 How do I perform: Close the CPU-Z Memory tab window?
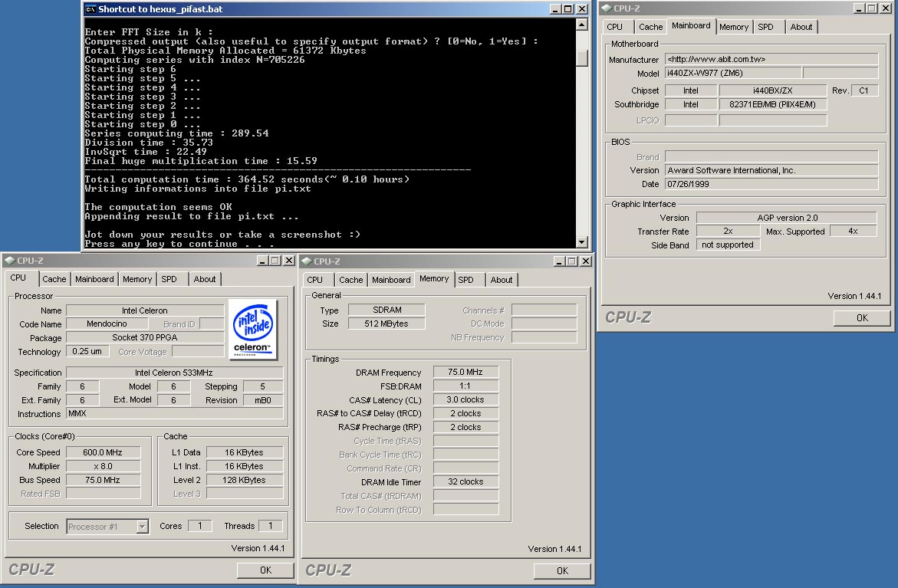click(x=586, y=261)
